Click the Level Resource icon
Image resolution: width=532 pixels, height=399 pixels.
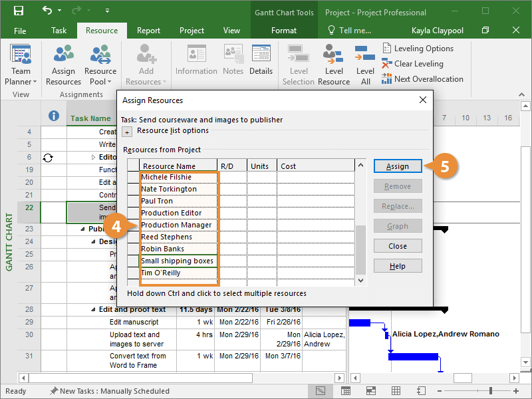(334, 65)
